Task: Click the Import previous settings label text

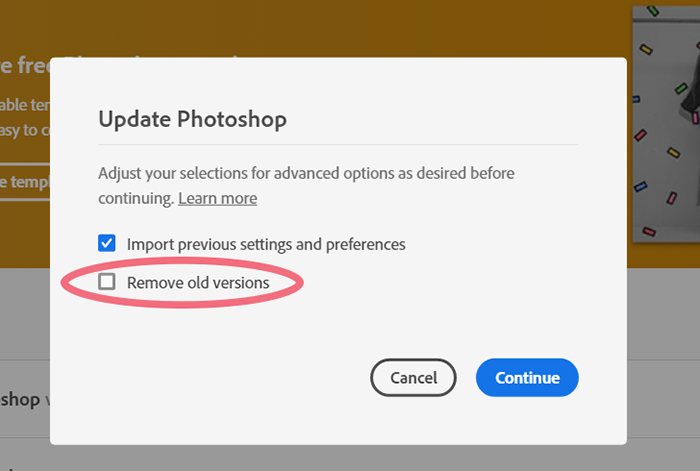Action: pos(266,244)
